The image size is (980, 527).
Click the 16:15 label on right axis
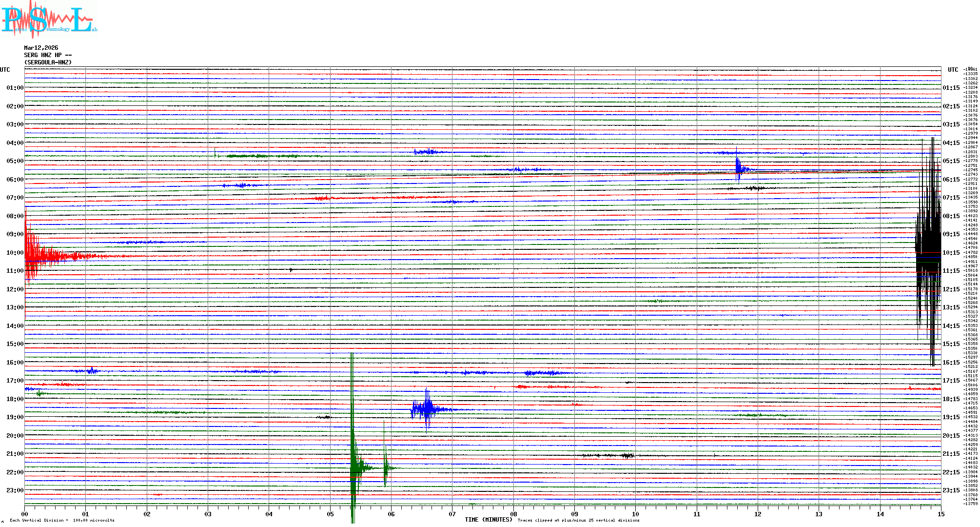point(951,363)
